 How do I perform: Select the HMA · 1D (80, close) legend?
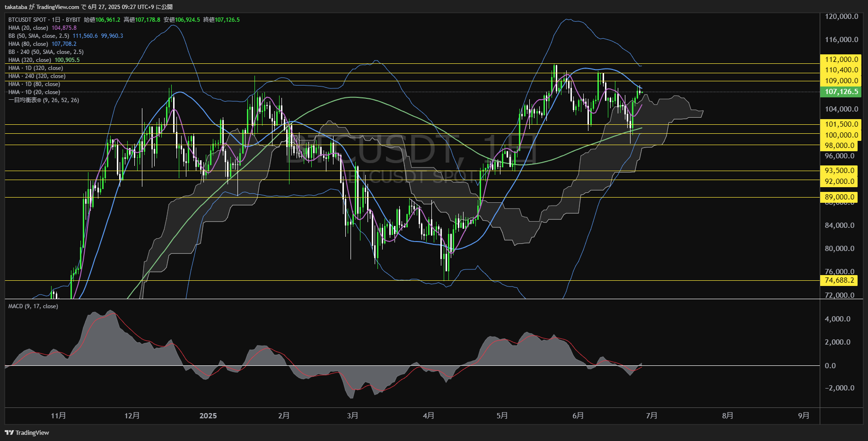click(34, 84)
